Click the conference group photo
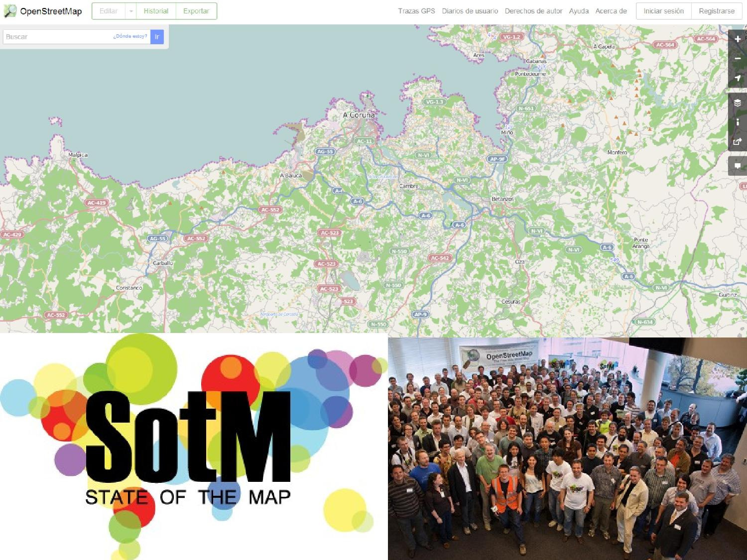Image resolution: width=747 pixels, height=560 pixels. (x=567, y=448)
